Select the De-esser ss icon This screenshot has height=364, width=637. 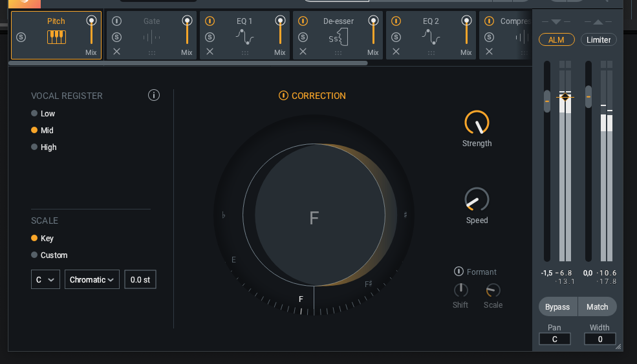[x=338, y=37]
